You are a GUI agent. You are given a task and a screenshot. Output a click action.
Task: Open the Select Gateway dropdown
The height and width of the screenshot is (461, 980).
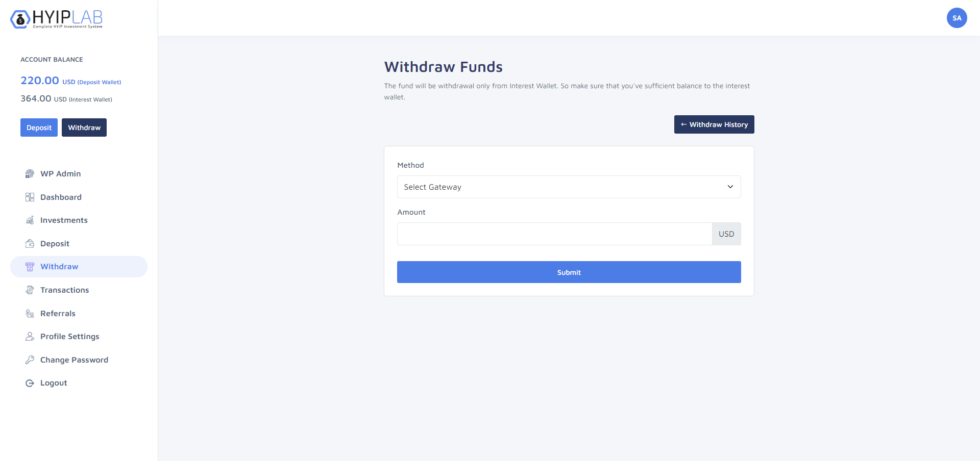click(561, 187)
